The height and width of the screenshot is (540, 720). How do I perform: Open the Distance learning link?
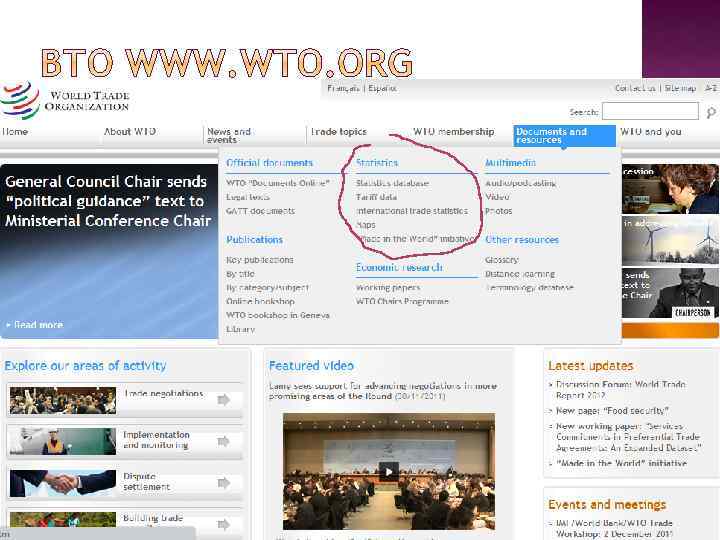[x=520, y=274]
